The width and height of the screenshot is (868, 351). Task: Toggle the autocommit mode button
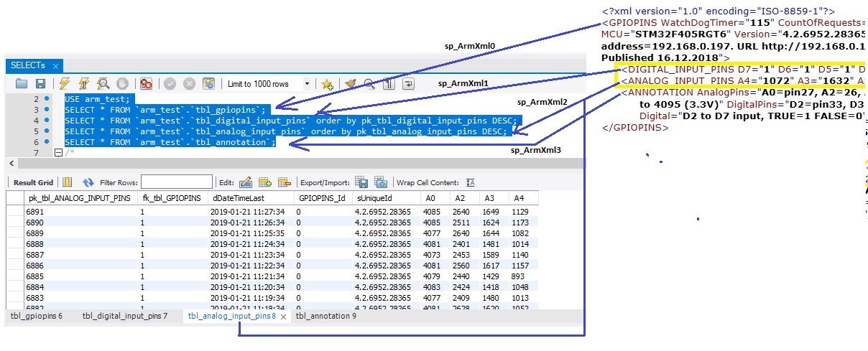(209, 84)
